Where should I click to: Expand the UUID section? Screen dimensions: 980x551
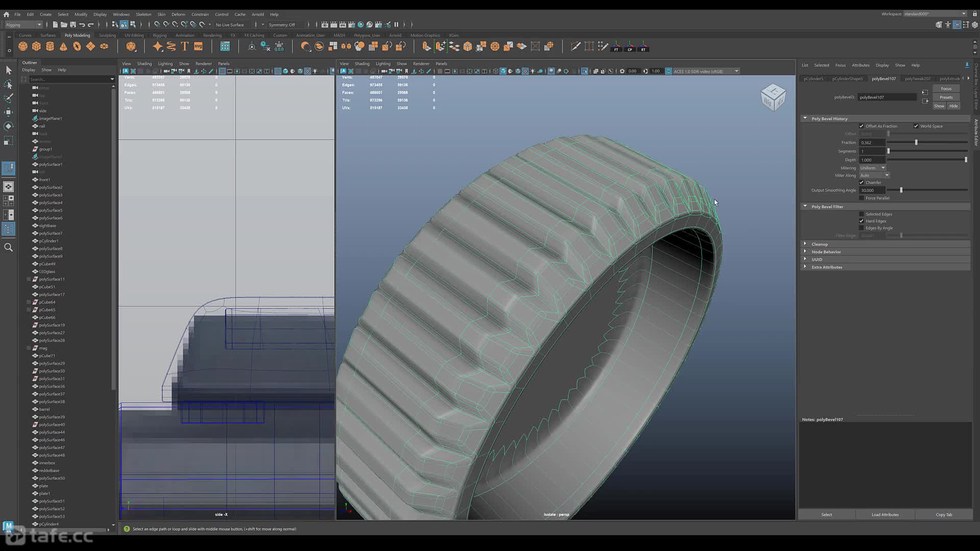pos(805,259)
